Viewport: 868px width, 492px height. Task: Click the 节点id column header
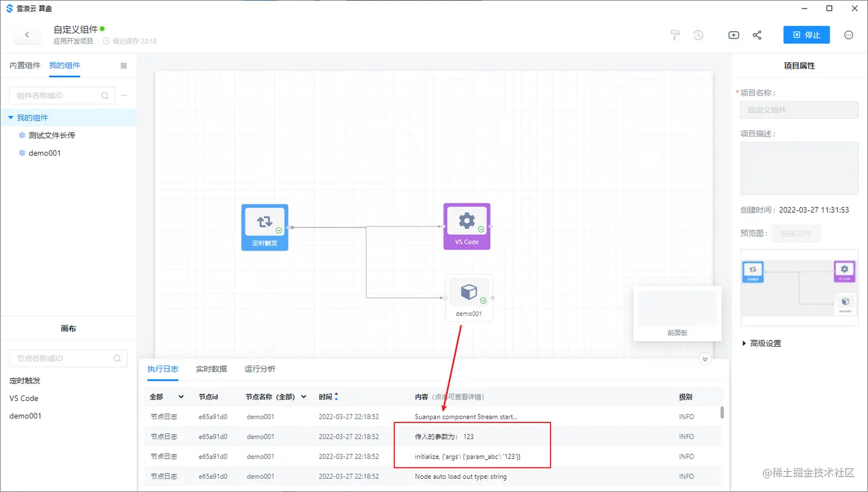(x=208, y=397)
